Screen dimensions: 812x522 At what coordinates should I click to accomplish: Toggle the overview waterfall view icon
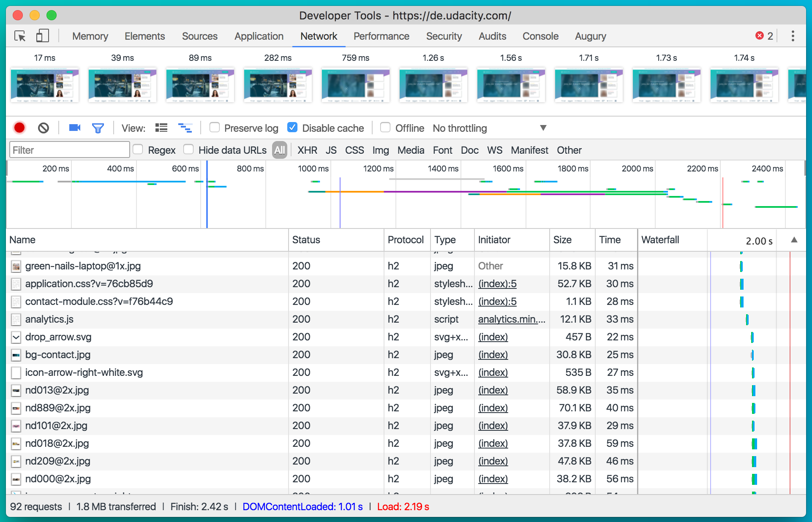tap(185, 128)
